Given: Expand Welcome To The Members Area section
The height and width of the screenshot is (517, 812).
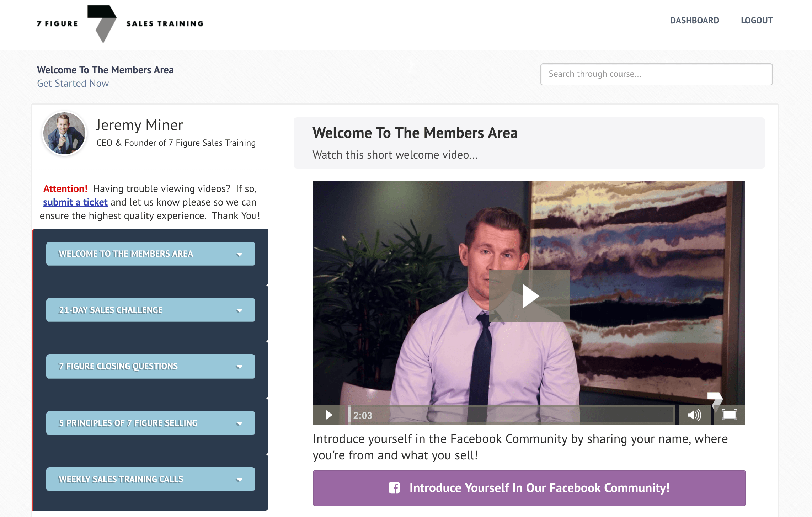Looking at the screenshot, I should point(151,254).
